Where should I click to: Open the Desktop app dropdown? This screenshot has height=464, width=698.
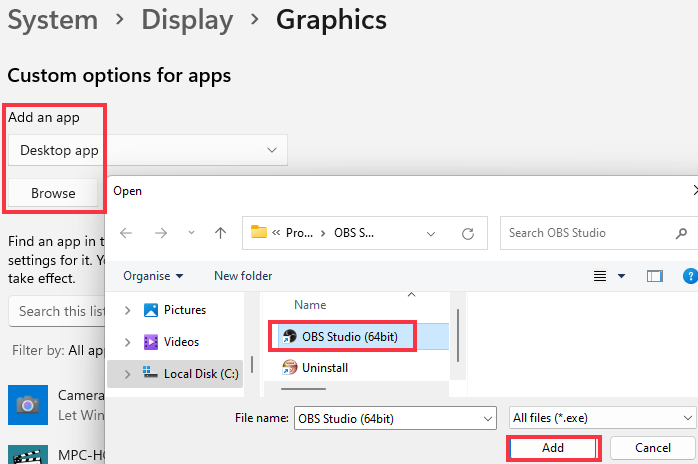click(x=147, y=150)
